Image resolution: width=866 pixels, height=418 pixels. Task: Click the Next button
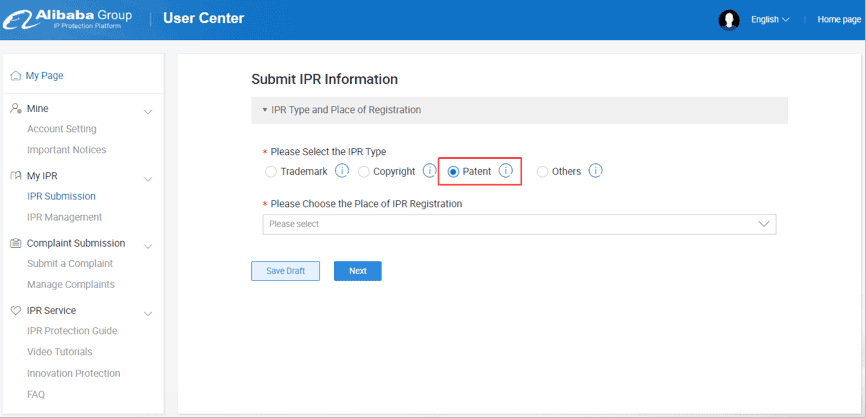(357, 271)
